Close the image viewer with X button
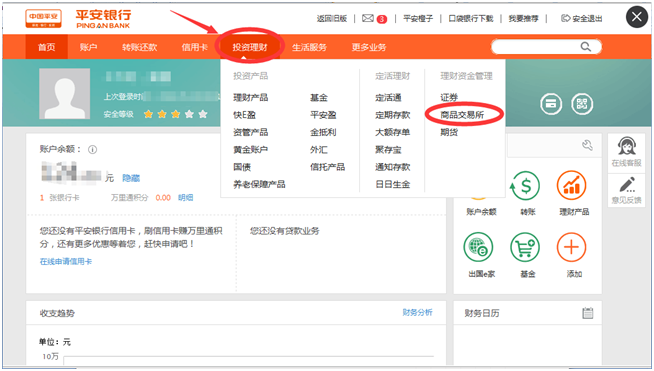This screenshot has width=654, height=371. click(x=637, y=17)
